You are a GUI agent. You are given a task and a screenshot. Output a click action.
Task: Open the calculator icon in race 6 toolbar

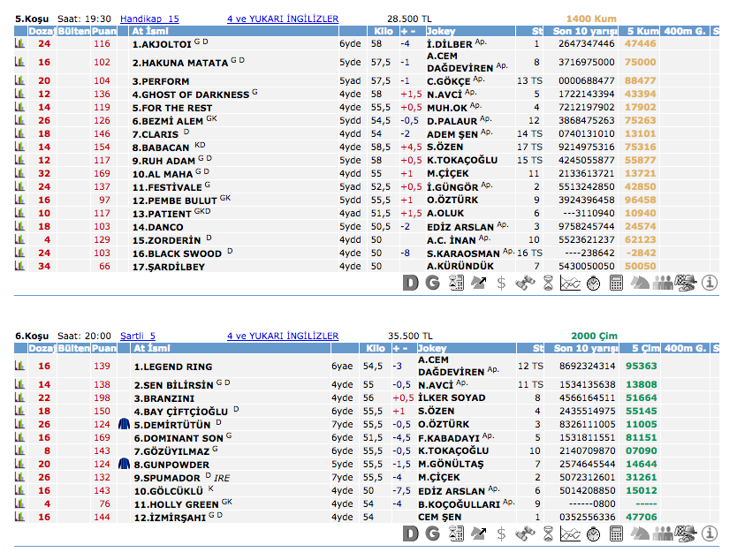(x=617, y=534)
